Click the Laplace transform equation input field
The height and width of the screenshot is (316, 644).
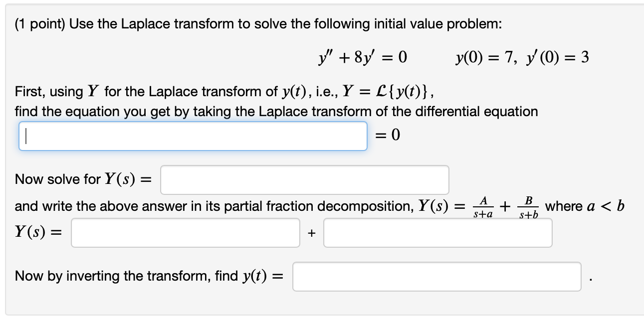coord(193,136)
